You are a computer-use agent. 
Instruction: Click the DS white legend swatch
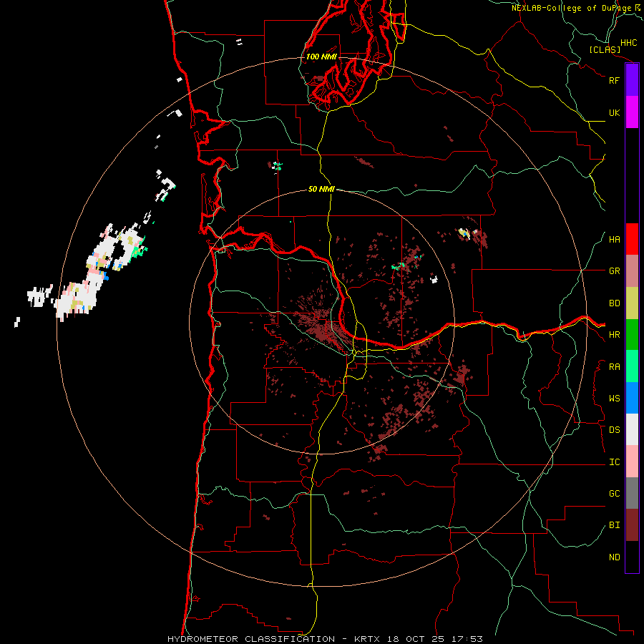632,429
